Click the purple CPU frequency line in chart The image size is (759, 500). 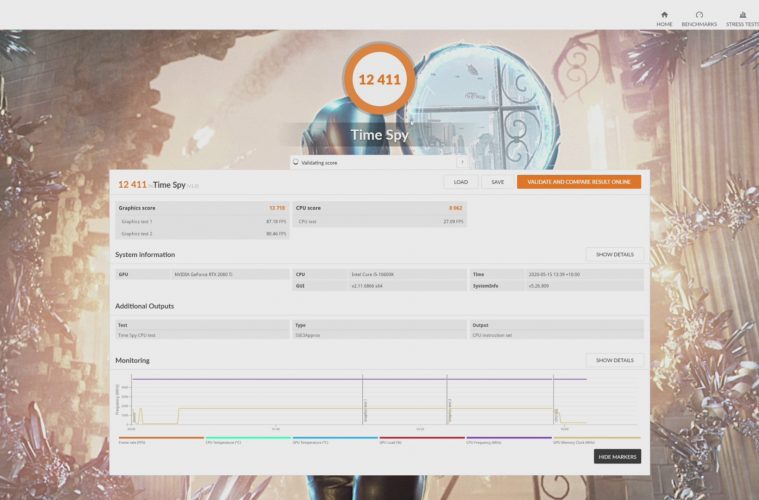pyautogui.click(x=359, y=379)
